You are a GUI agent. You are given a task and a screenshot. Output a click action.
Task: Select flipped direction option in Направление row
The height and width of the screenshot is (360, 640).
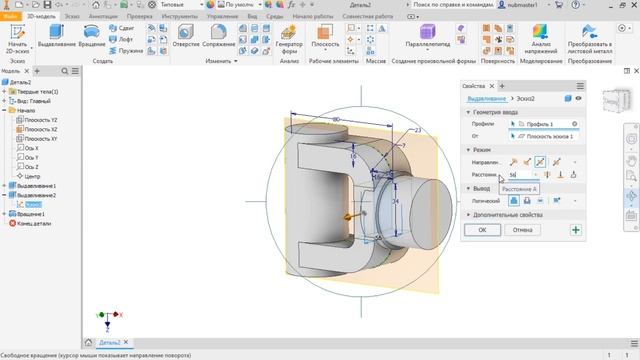coord(527,162)
